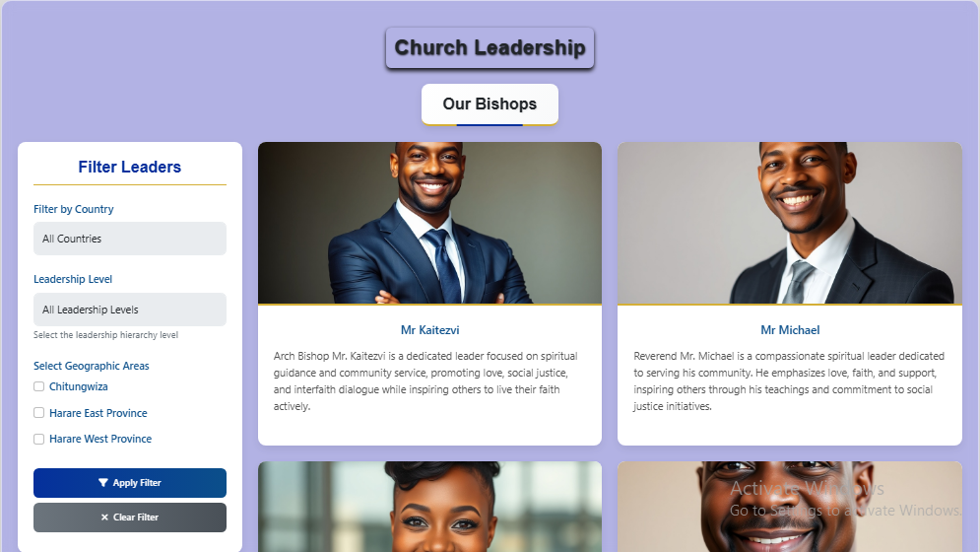Toggle the Harare West Province checkbox
Viewport: 980px width, 552px height.
point(38,439)
